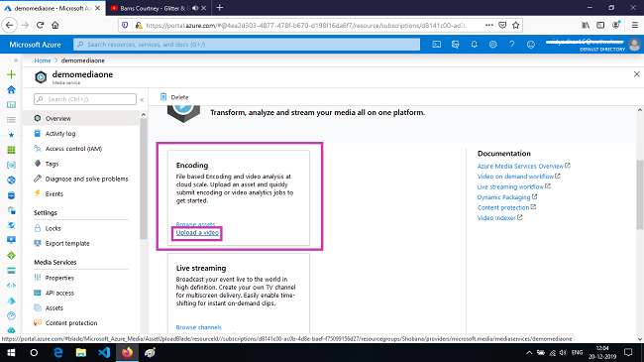Open Microsoft Edge from taskbar
The height and width of the screenshot is (362, 644).
(58, 352)
